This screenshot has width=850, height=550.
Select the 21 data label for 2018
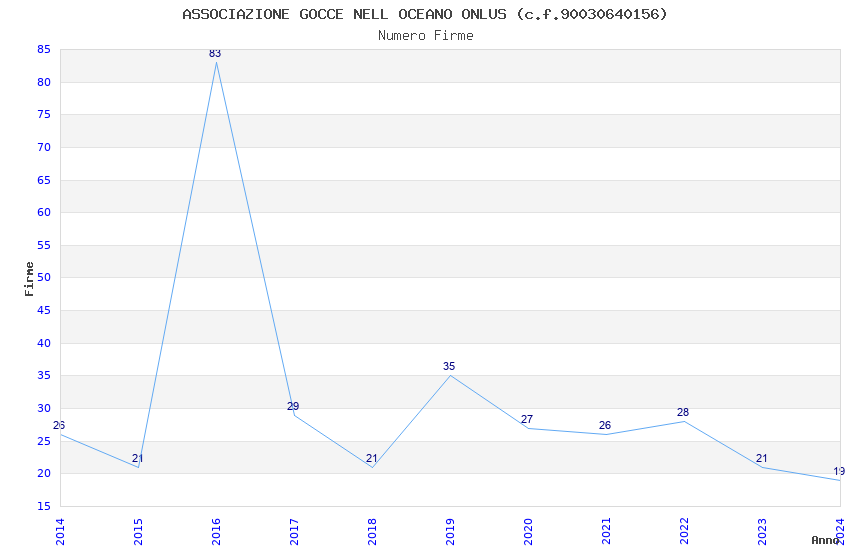click(371, 458)
